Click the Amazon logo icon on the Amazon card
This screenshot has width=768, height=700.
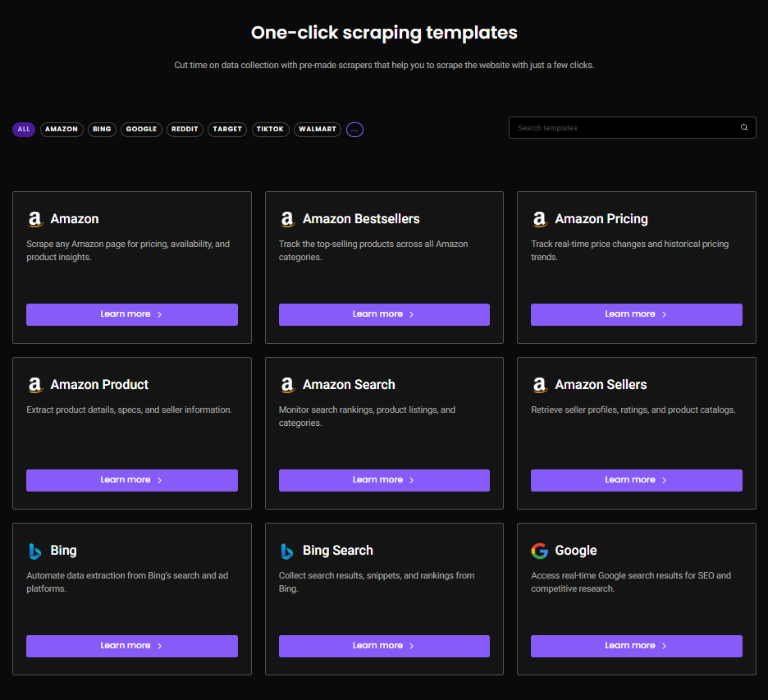(x=34, y=219)
